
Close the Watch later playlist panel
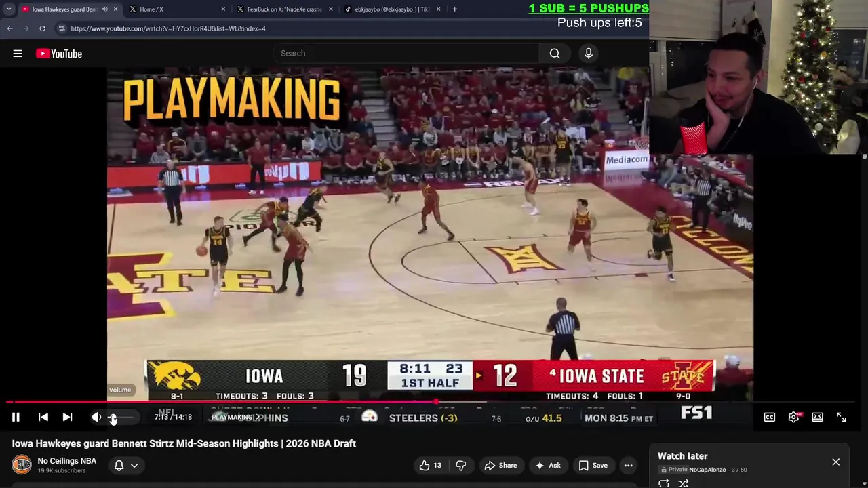(x=835, y=462)
